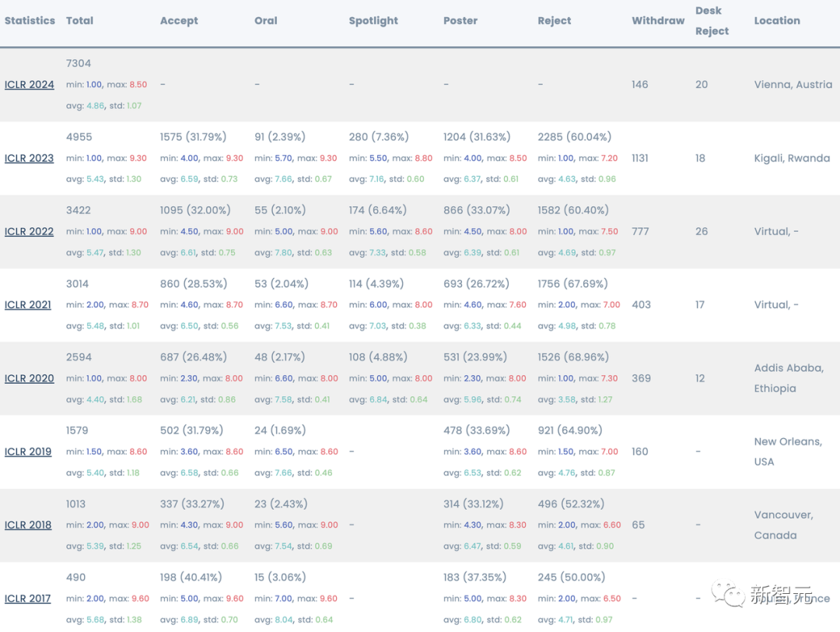Click the accept cell 337 (33.27%)
Image resolution: width=840 pixels, height=632 pixels.
192,504
